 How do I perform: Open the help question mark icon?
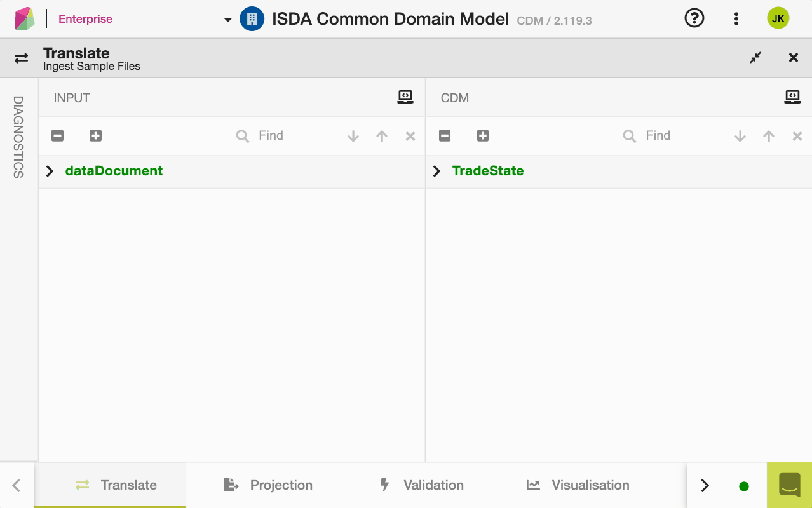click(694, 18)
